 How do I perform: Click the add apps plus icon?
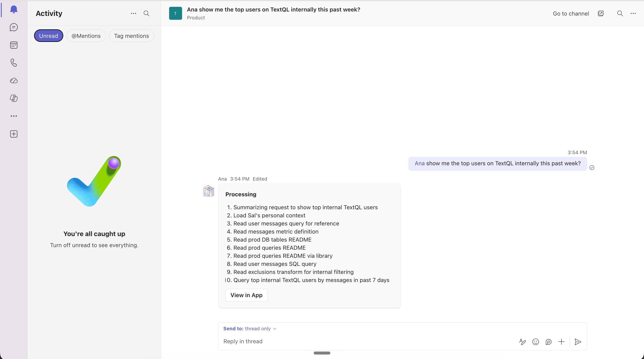[x=14, y=134]
